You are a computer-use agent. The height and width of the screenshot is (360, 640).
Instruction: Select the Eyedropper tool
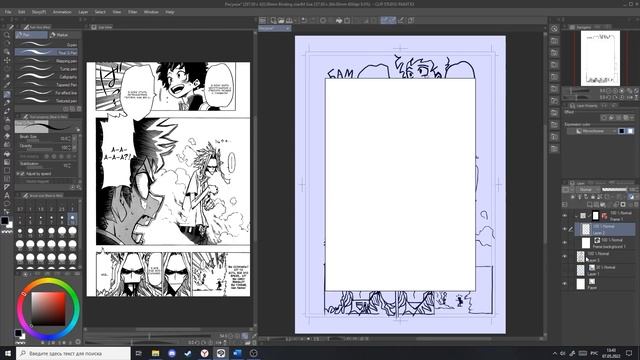[7, 85]
